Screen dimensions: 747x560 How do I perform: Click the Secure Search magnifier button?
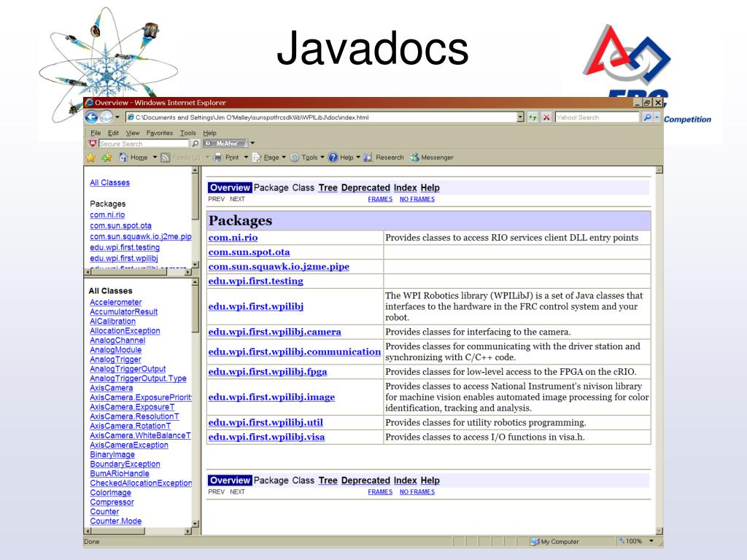point(195,144)
